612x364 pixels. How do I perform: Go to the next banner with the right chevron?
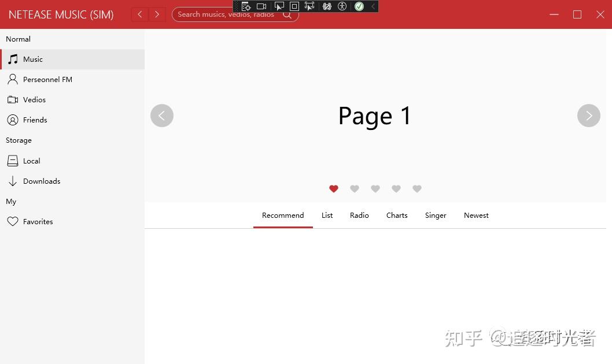(589, 116)
